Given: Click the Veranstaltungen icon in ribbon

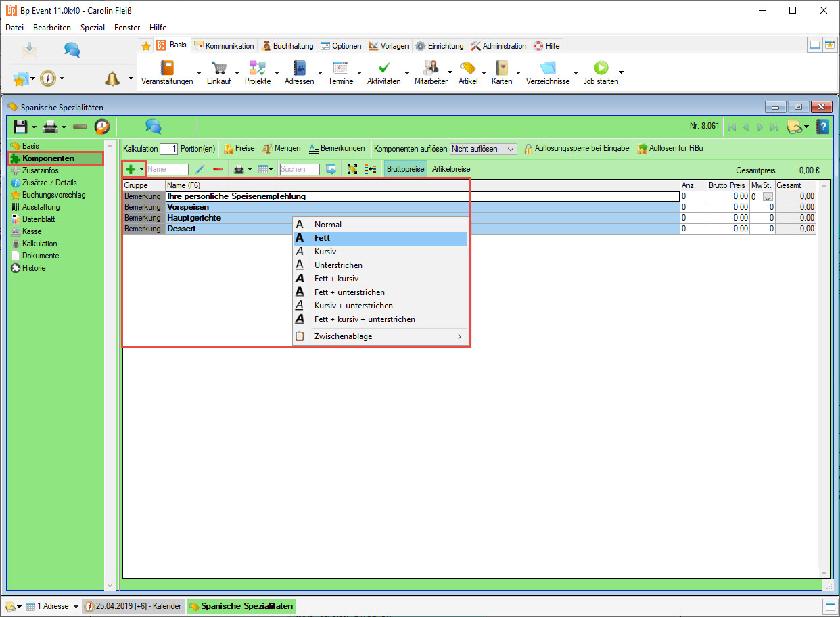Looking at the screenshot, I should click(x=166, y=68).
